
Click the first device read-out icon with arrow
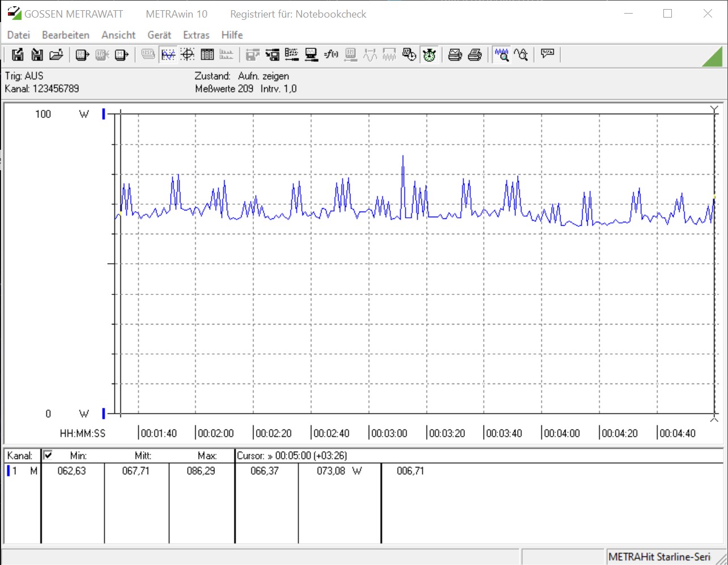pyautogui.click(x=83, y=54)
